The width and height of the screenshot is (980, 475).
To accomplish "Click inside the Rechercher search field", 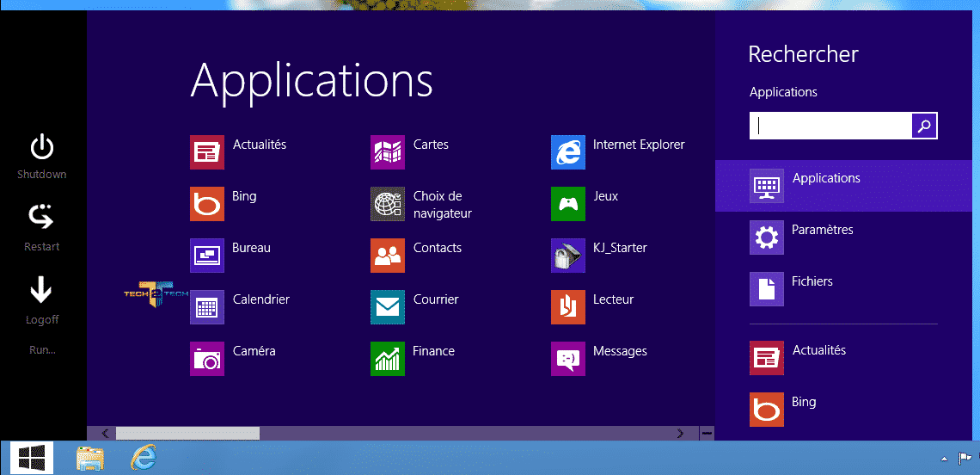I will point(830,126).
